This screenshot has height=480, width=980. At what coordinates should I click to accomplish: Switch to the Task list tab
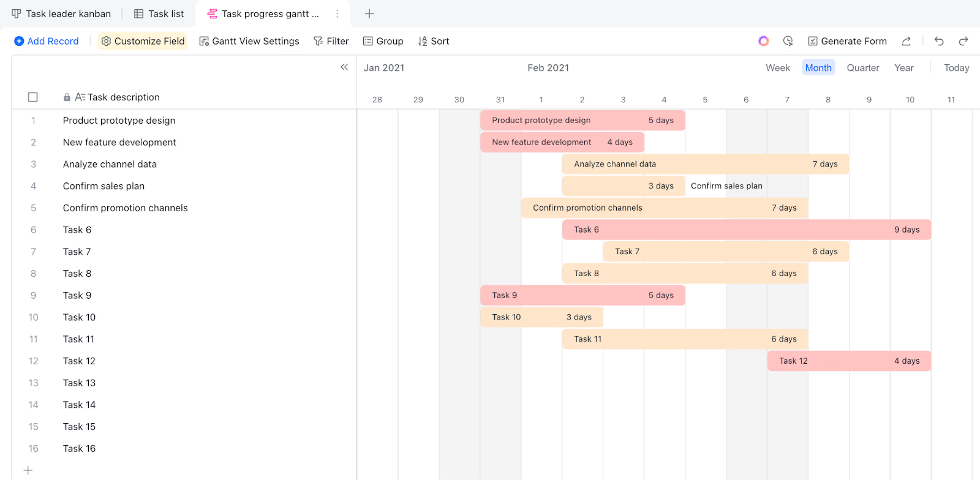(x=159, y=13)
